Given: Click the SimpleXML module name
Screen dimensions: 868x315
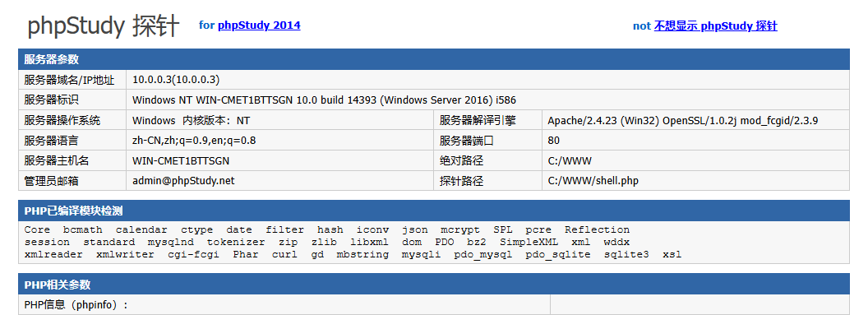Looking at the screenshot, I should pyautogui.click(x=529, y=243).
